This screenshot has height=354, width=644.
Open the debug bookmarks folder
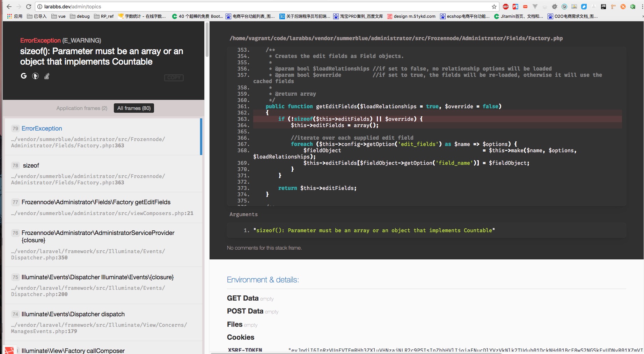coord(80,16)
